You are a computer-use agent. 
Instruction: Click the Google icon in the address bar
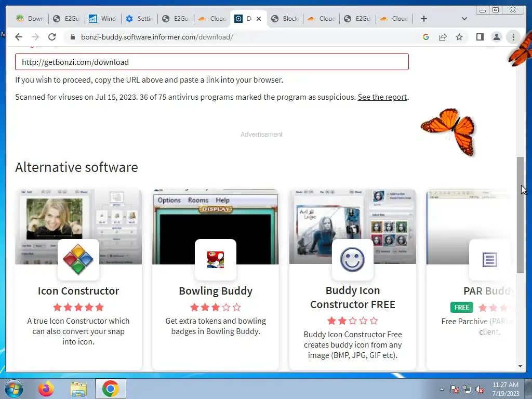(426, 37)
